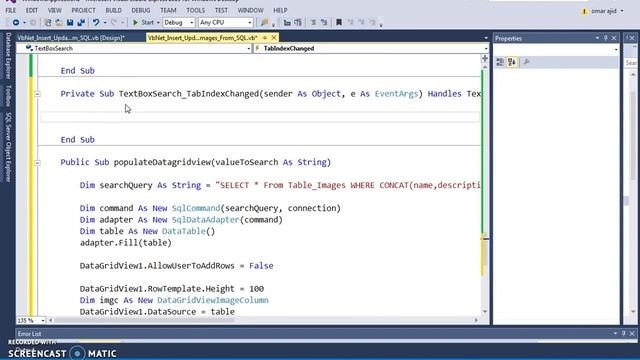Screen dimensions: 640x360
Task: Open the Start button dropdown arrow
Action: tap(158, 23)
